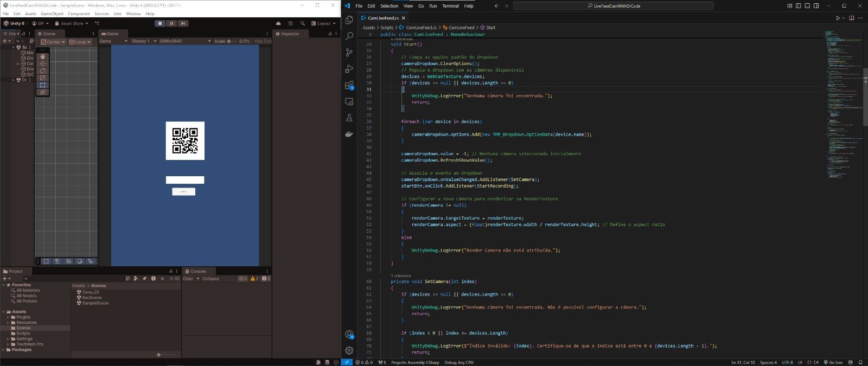Screen dimensions: 868x366
Task: Select the Rect tool in Scene toolbar
Action: coord(43,85)
